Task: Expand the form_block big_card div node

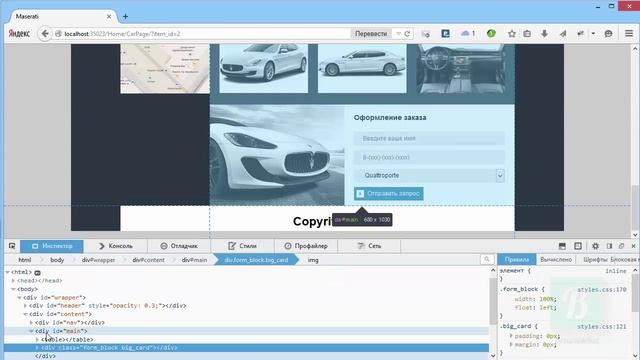Action: 37,348
